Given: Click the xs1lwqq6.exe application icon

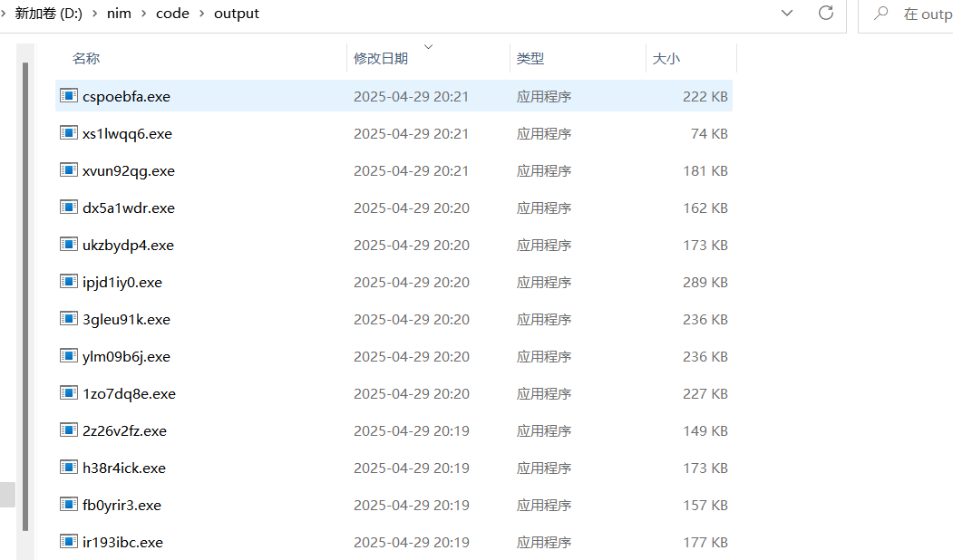Looking at the screenshot, I should click(68, 133).
